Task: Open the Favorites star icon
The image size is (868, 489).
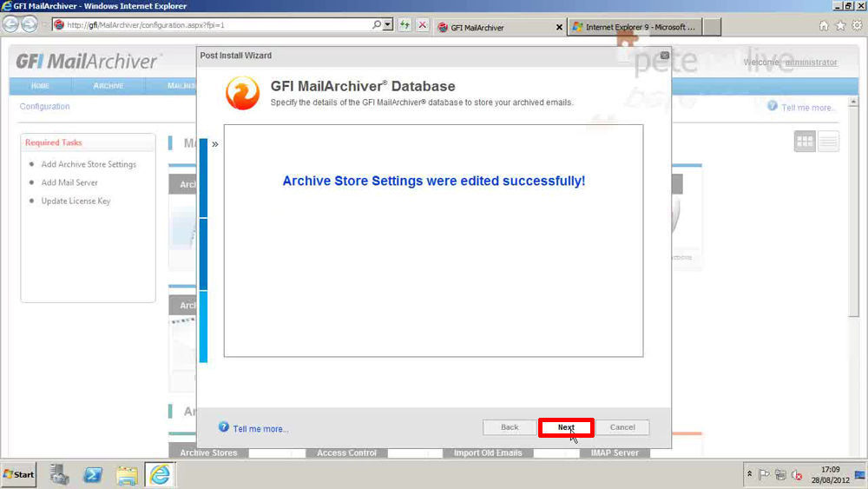Action: tap(840, 25)
